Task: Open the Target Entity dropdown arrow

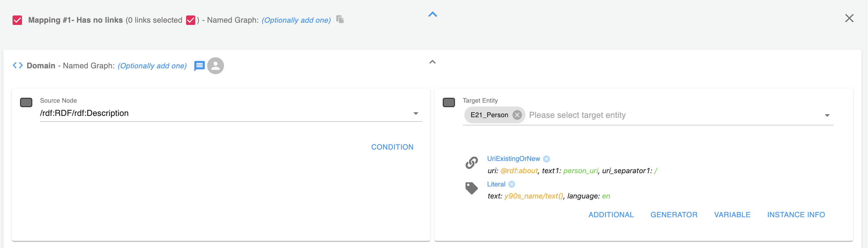Action: pos(827,115)
